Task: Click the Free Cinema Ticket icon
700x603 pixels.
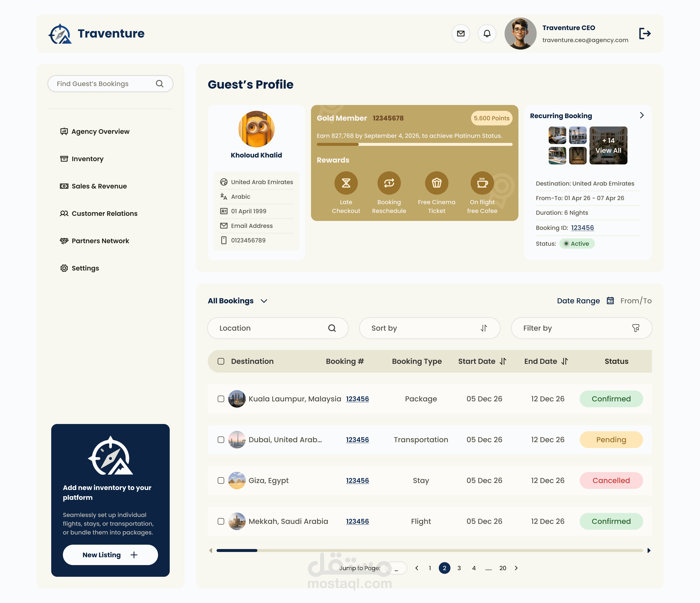Action: point(436,183)
